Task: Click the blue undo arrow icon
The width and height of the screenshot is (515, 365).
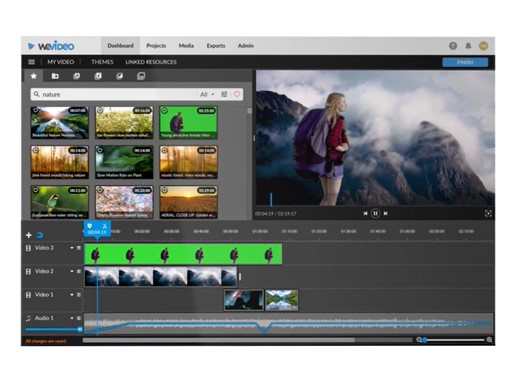Action: (40, 235)
